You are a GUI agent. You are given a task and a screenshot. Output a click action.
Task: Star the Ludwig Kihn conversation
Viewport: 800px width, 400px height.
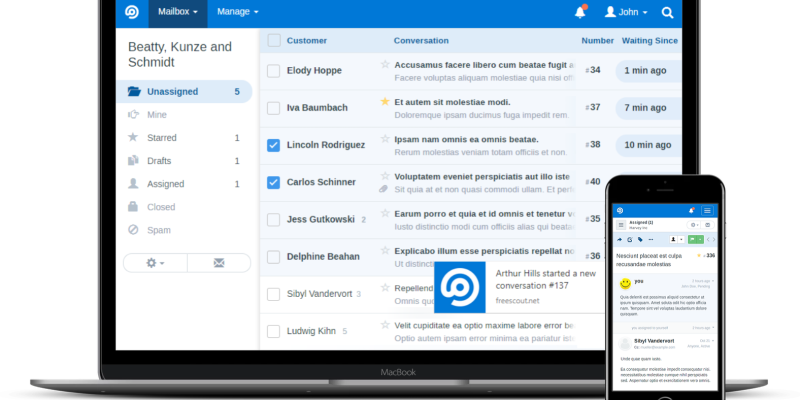(385, 325)
